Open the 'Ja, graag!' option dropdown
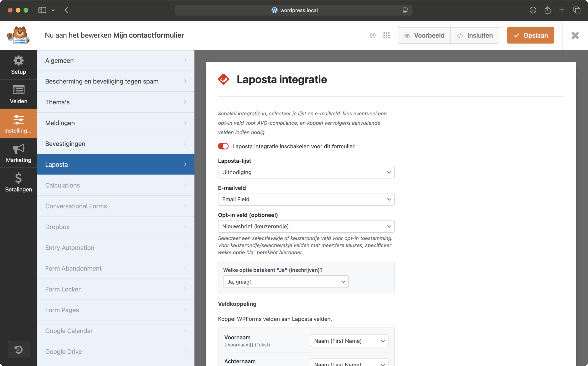The width and height of the screenshot is (588, 366). [286, 282]
